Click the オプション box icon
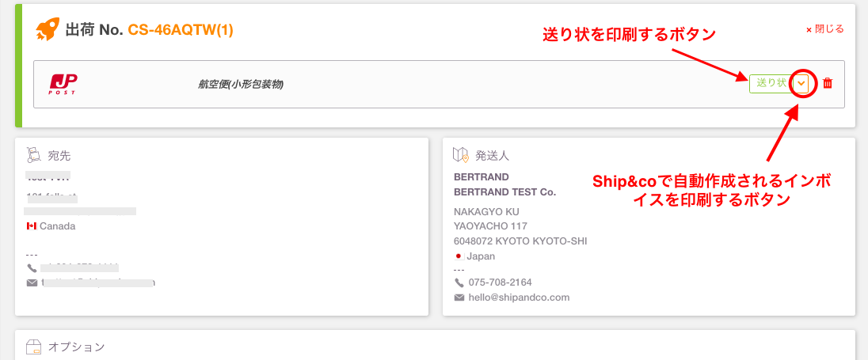 (34, 347)
